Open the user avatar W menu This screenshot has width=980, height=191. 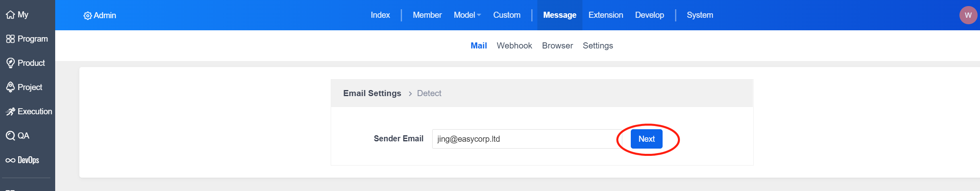[x=968, y=15]
